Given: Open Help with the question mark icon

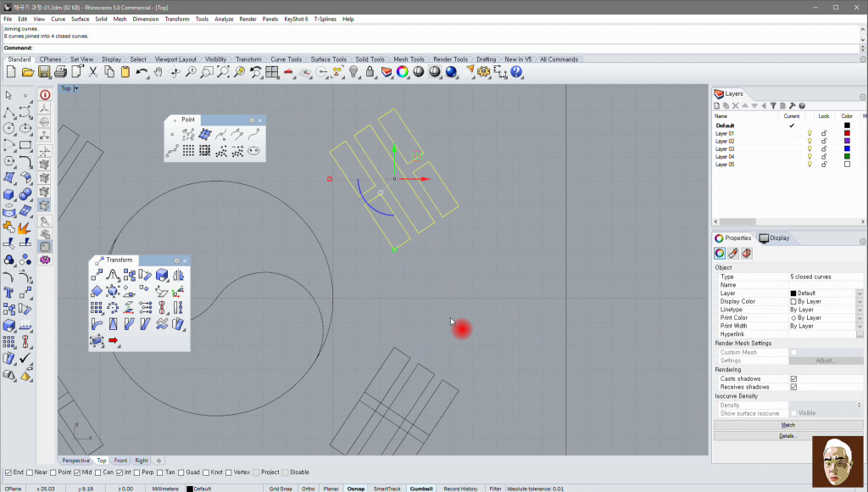Looking at the screenshot, I should [516, 72].
